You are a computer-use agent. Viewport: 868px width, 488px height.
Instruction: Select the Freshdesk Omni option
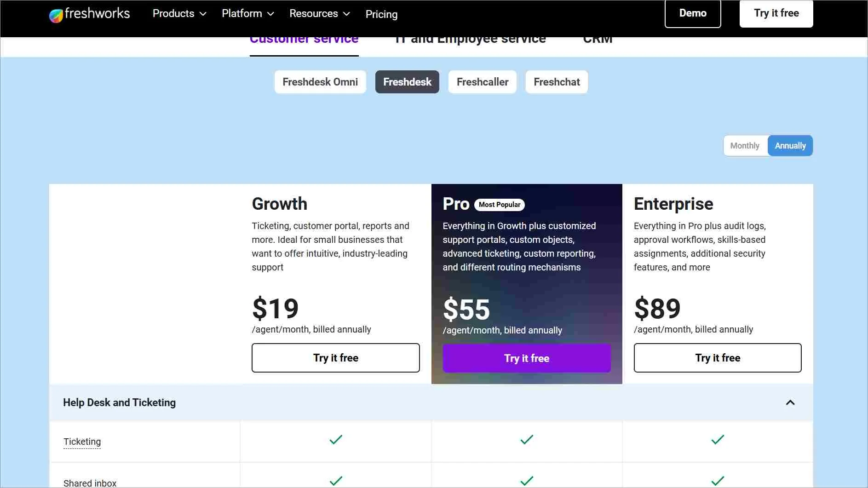click(320, 82)
